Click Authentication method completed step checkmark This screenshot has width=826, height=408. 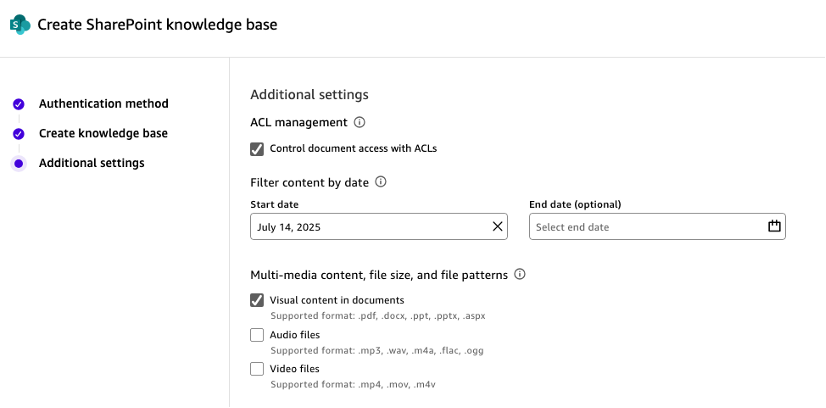tap(18, 104)
